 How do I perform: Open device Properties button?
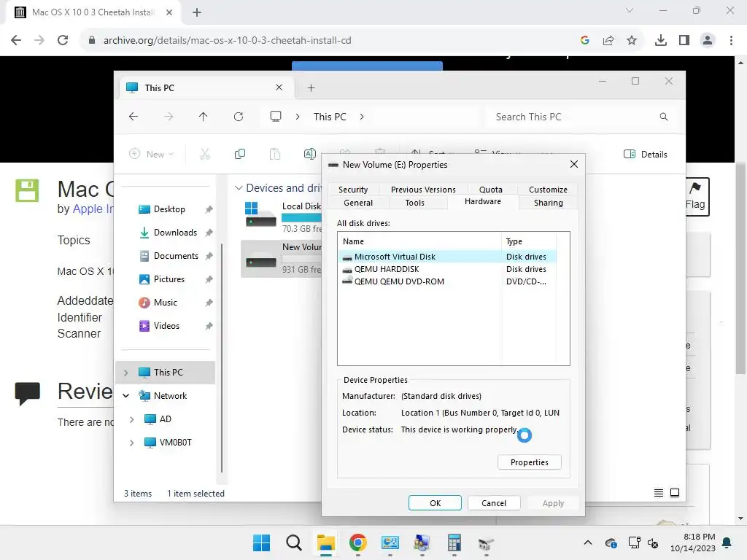[530, 462]
